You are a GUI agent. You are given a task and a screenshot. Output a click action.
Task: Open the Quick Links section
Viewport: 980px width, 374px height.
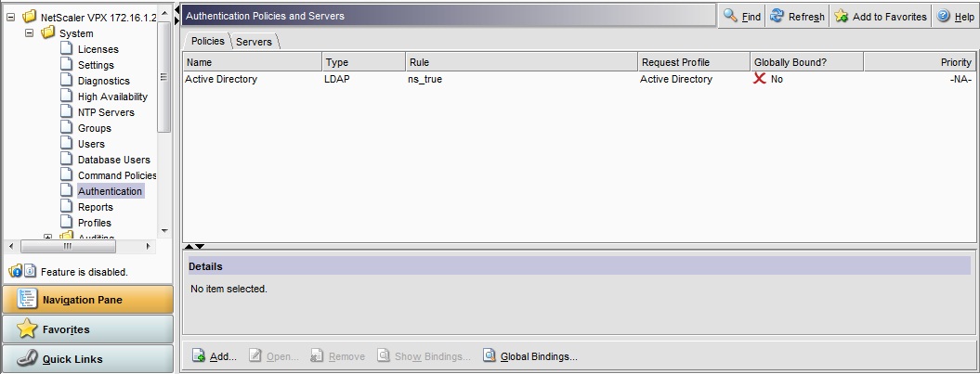[x=87, y=359]
